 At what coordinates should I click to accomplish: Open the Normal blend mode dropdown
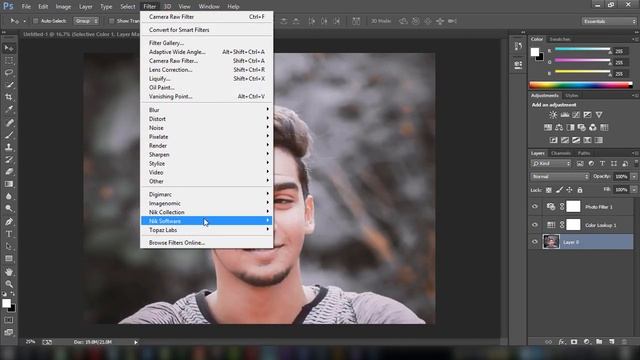tap(560, 176)
